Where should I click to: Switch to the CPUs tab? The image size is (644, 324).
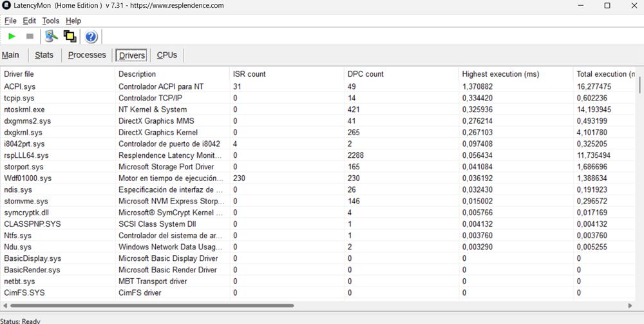pyautogui.click(x=167, y=55)
